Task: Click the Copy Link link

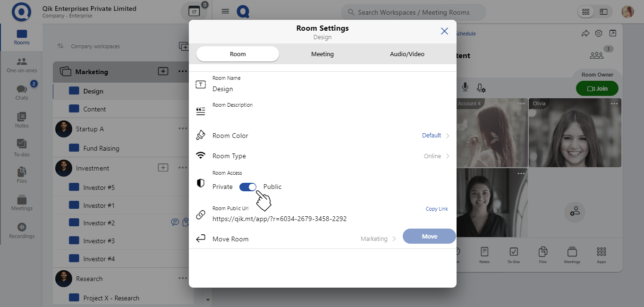Action: pyautogui.click(x=437, y=209)
